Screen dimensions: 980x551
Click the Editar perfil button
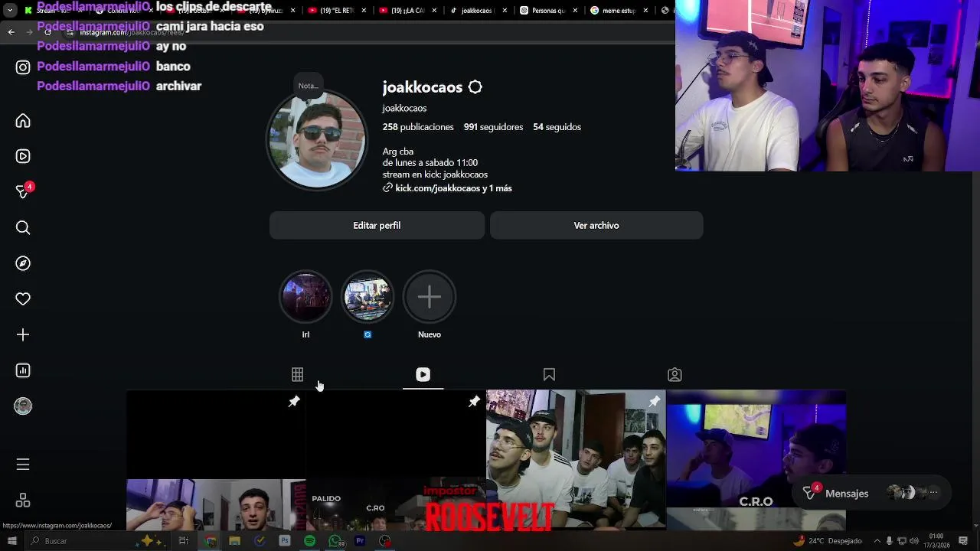tap(377, 226)
